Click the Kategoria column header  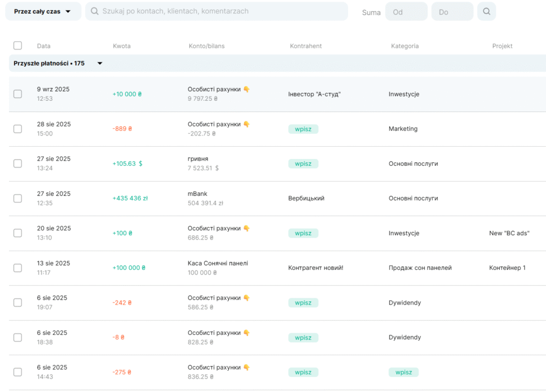(x=405, y=46)
